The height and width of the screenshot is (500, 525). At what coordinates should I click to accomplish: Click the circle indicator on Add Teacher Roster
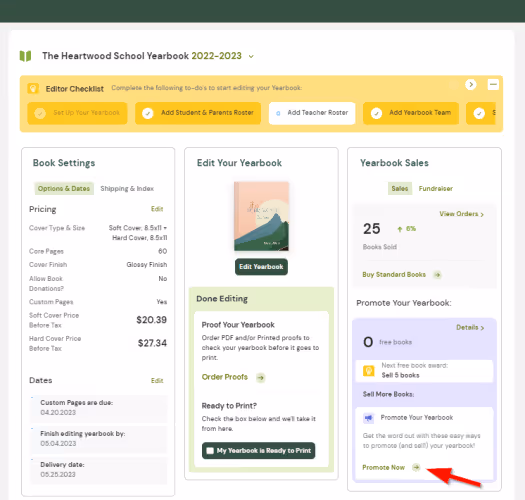pos(278,113)
